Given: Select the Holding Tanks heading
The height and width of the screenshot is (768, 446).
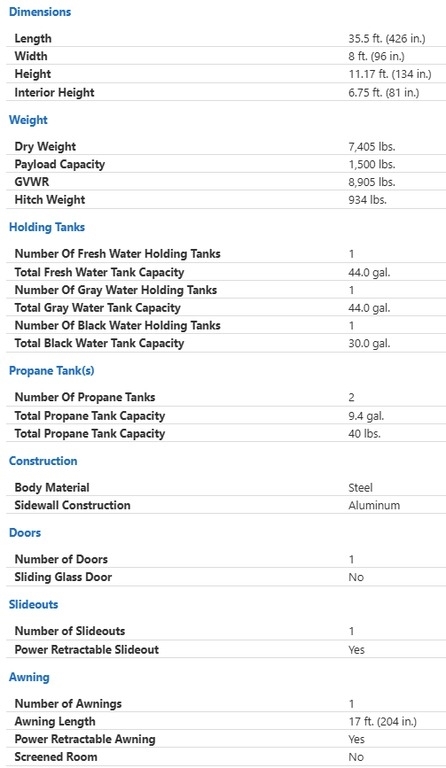Looking at the screenshot, I should pyautogui.click(x=47, y=227).
